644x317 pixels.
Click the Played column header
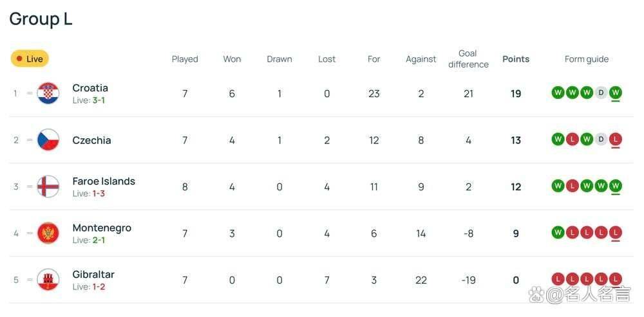tap(185, 59)
